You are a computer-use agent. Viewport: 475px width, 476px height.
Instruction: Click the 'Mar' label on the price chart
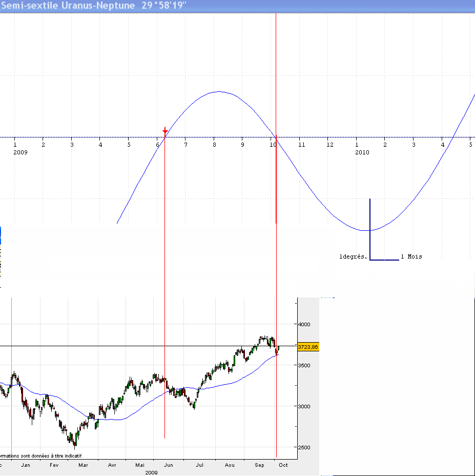click(x=82, y=465)
